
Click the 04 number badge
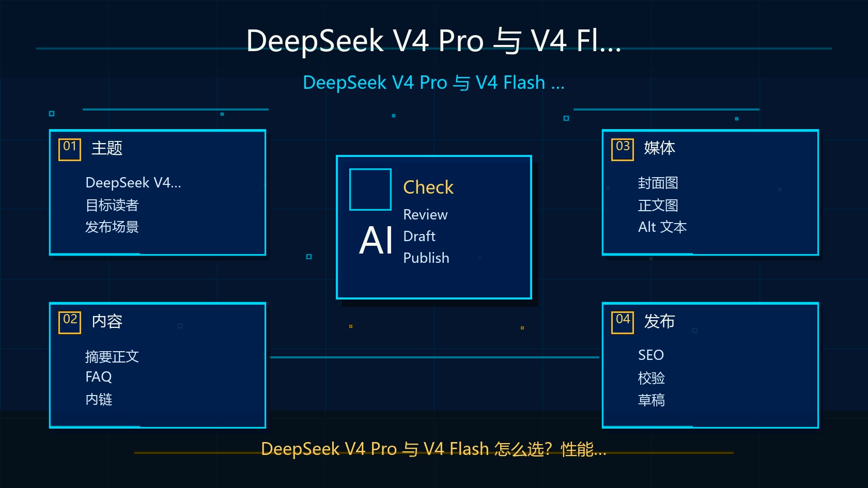623,322
